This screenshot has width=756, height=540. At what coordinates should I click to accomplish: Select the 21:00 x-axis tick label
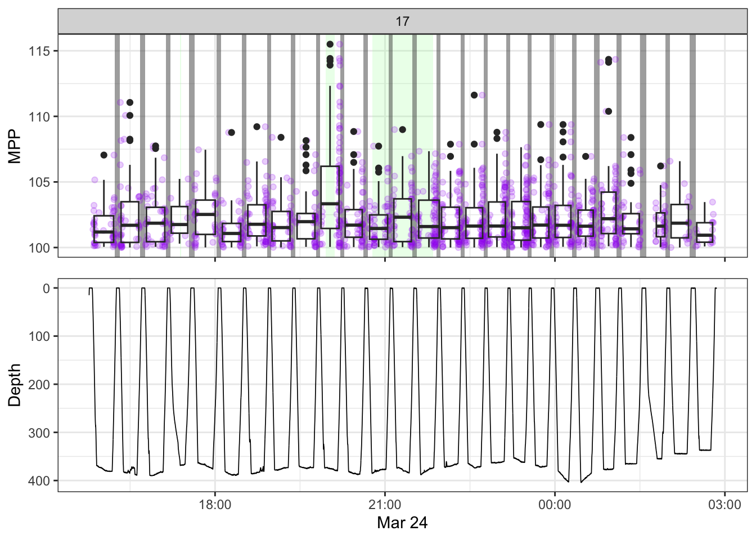pos(385,505)
